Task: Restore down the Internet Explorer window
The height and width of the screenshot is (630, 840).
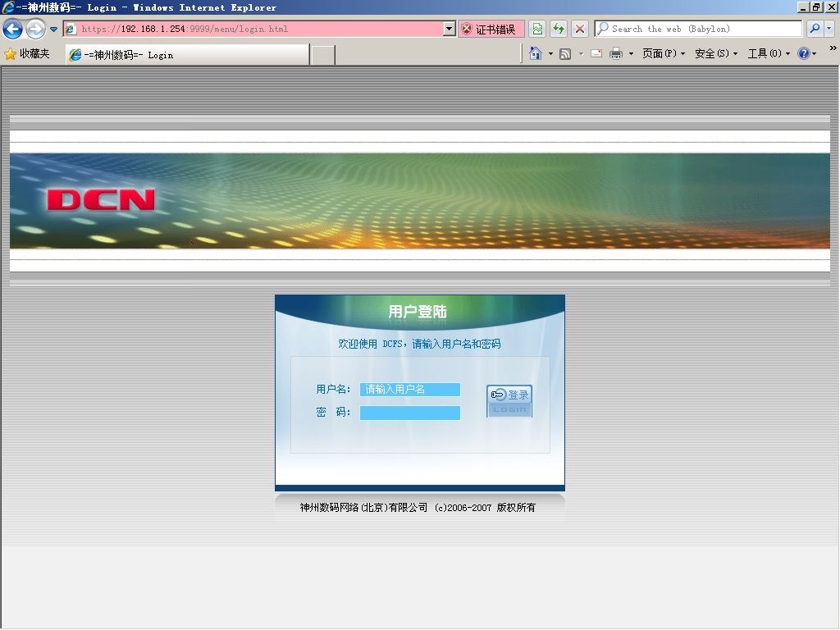Action: [x=816, y=7]
